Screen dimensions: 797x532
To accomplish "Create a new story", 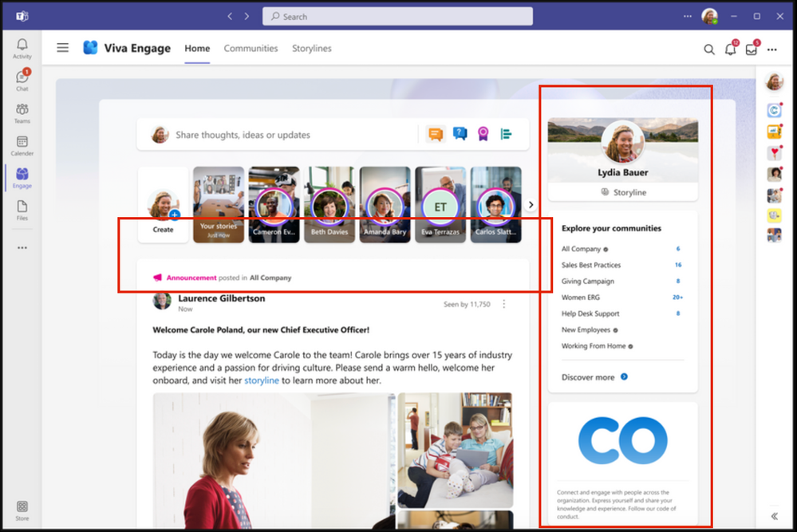I will pyautogui.click(x=163, y=205).
